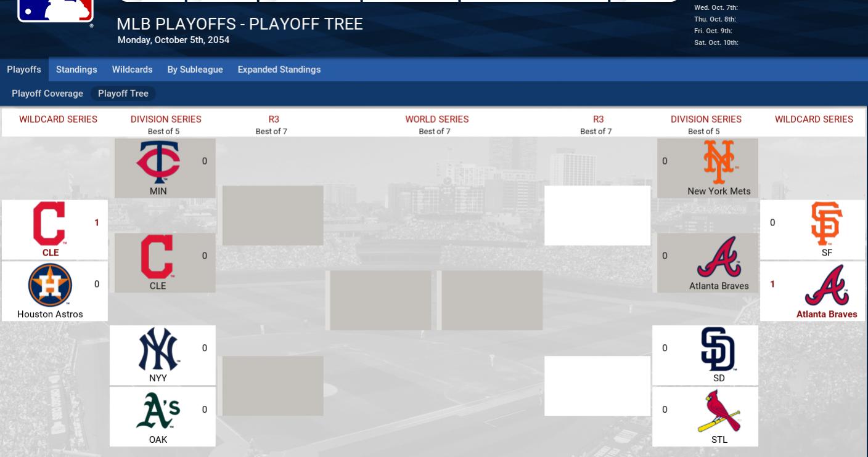The width and height of the screenshot is (868, 457).
Task: Click the San Francisco Giants logo
Action: point(827,224)
